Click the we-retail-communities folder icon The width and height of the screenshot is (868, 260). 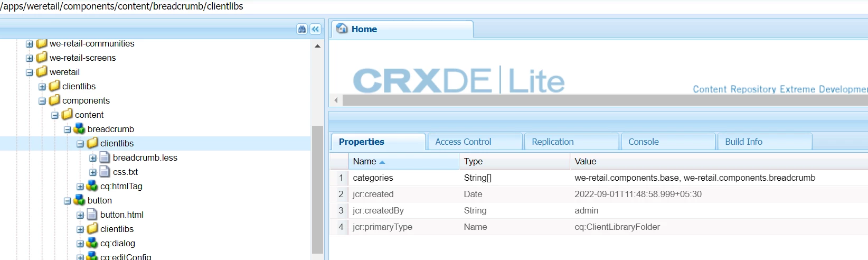click(x=42, y=43)
